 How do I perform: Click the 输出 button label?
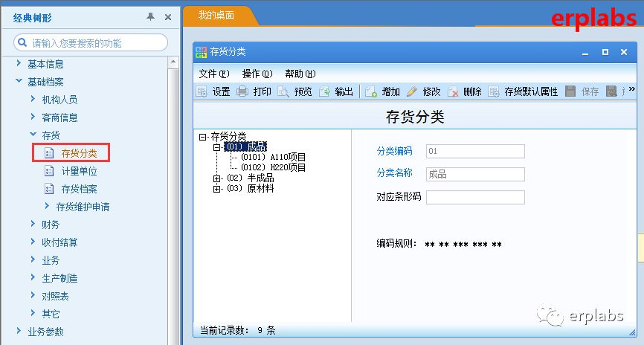pos(344,91)
